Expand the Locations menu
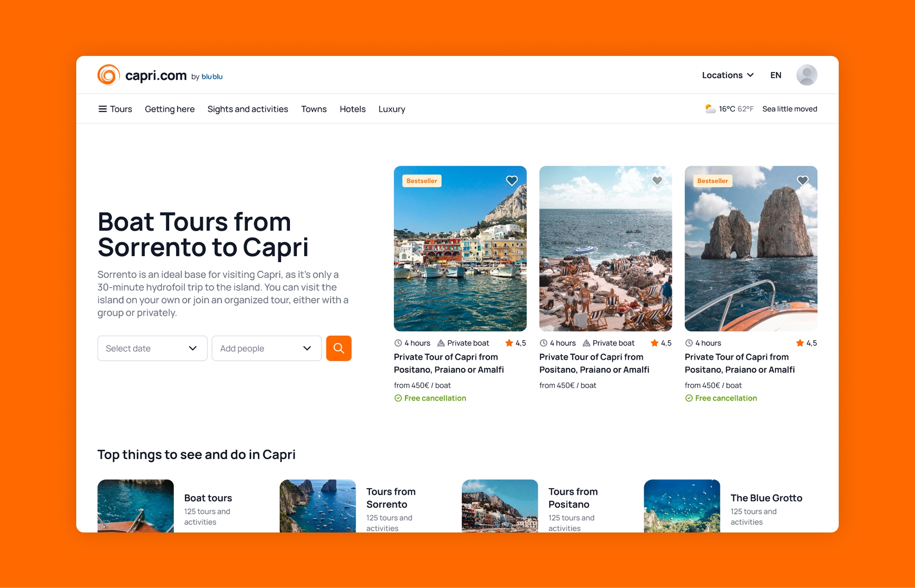Viewport: 915px width, 588px height. pyautogui.click(x=727, y=75)
